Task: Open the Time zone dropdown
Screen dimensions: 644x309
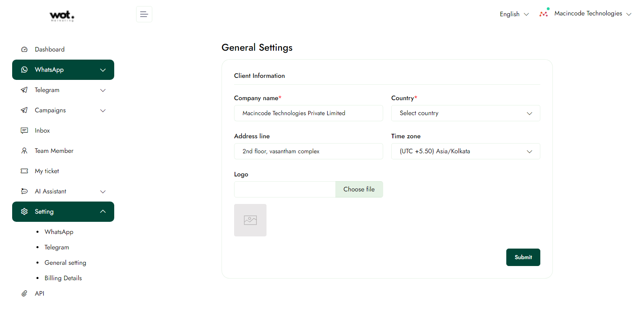Action: (x=465, y=151)
